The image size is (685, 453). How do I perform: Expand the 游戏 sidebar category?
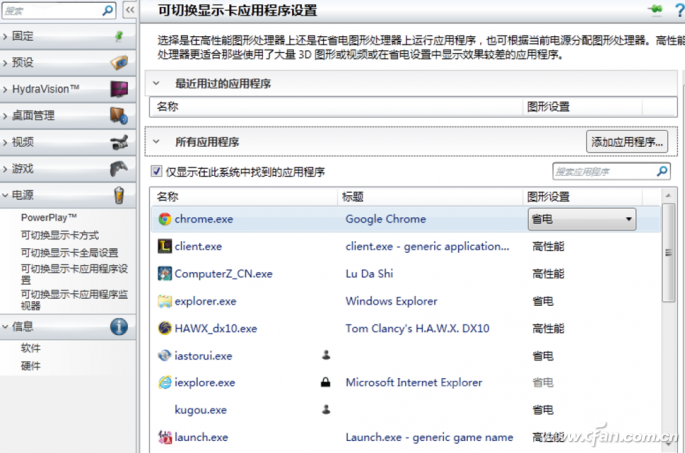coord(5,169)
